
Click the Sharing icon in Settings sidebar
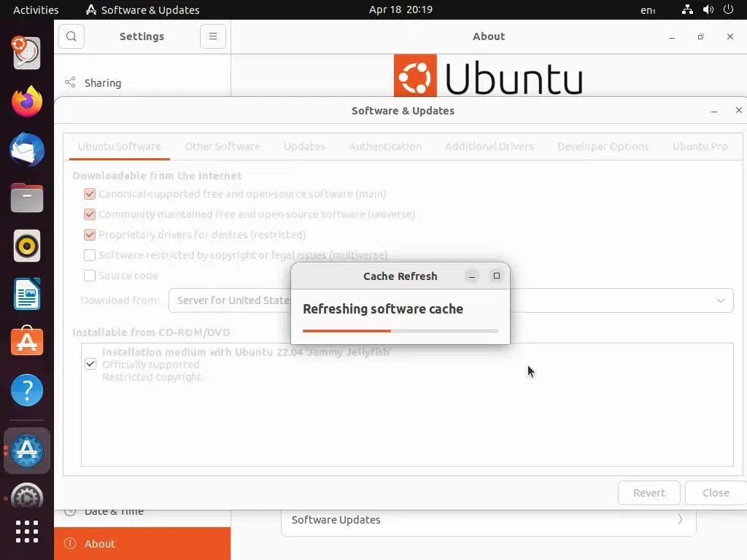[x=70, y=82]
